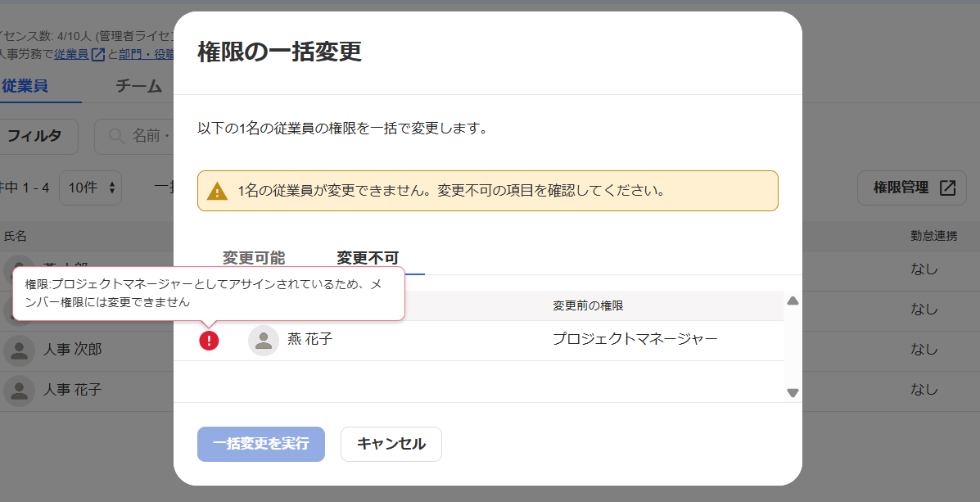Click the 勤怠連携 column header
The image size is (980, 502).
pos(933,236)
